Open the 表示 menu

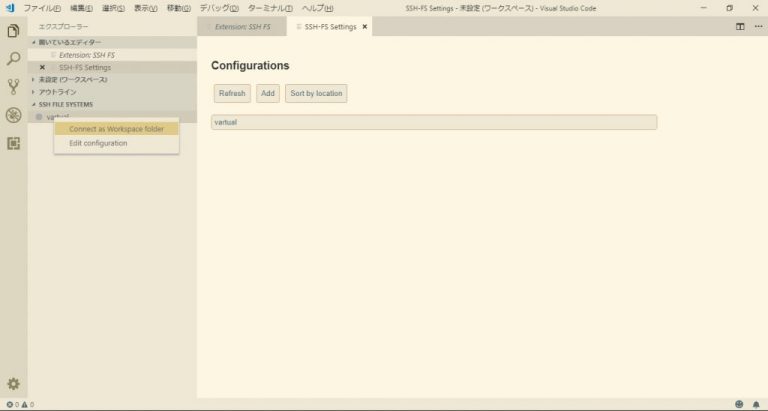click(x=145, y=8)
